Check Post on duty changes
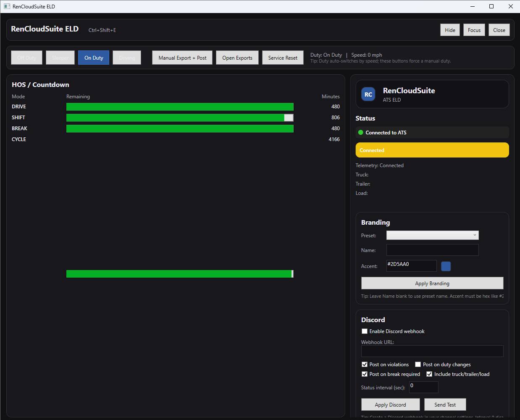The width and height of the screenshot is (520, 420). click(x=418, y=365)
